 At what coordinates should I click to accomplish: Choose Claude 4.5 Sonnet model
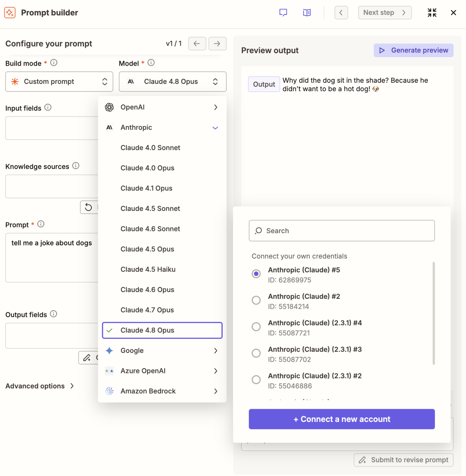click(x=162, y=209)
